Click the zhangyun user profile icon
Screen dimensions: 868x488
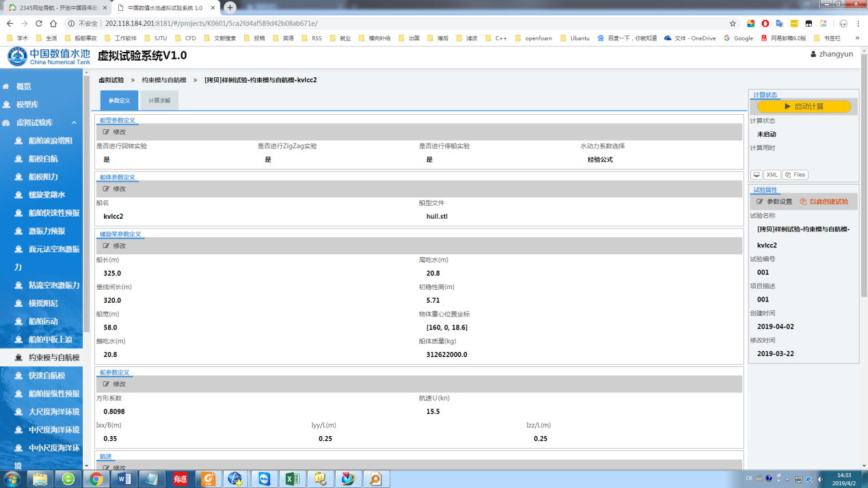click(x=813, y=54)
